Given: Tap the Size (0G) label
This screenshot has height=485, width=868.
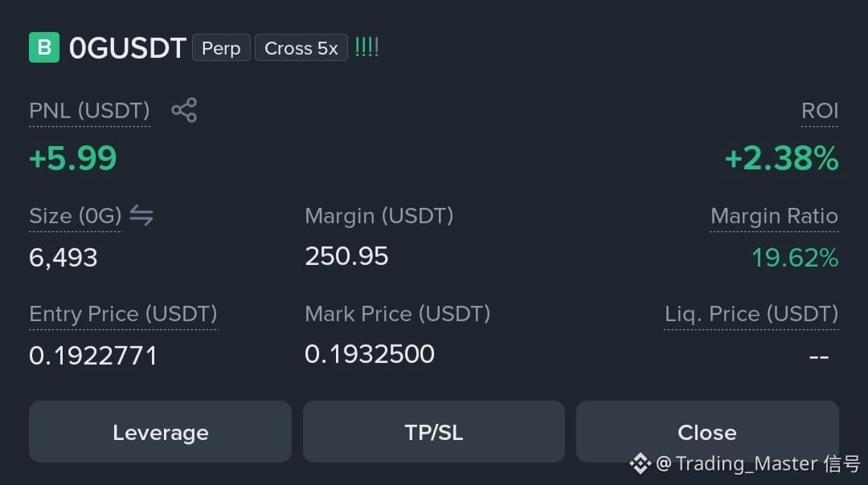Looking at the screenshot, I should (x=76, y=216).
